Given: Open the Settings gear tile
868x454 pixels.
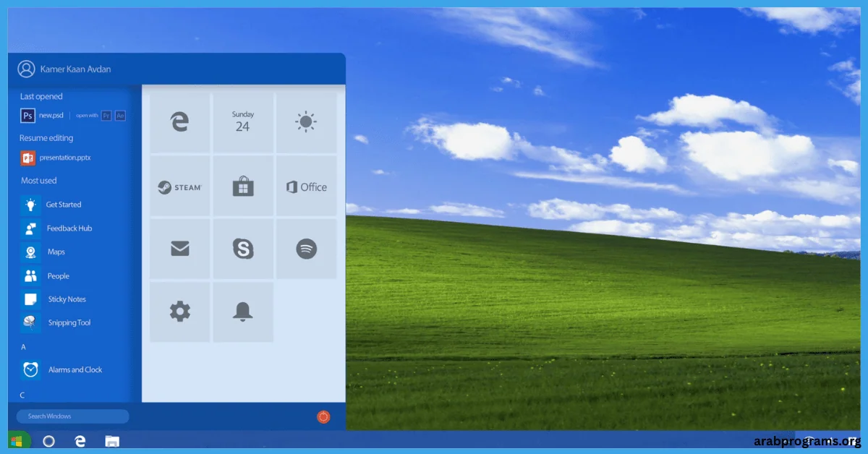Looking at the screenshot, I should pyautogui.click(x=179, y=312).
